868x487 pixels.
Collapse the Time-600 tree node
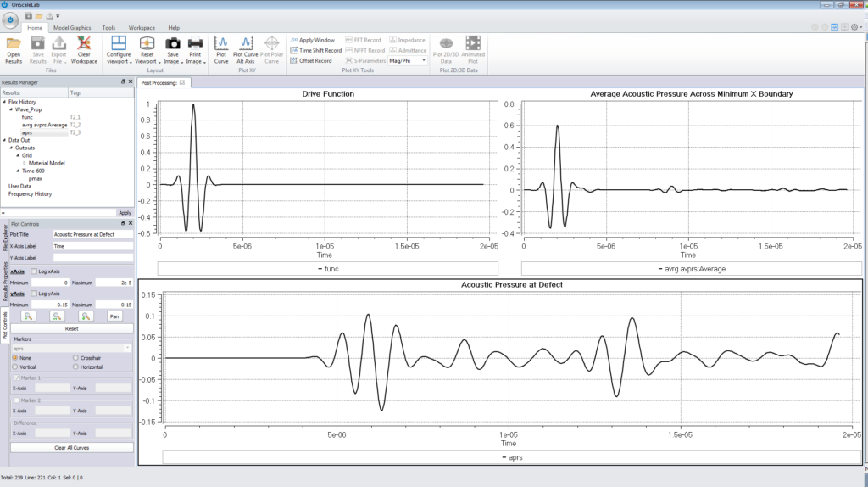(18, 171)
